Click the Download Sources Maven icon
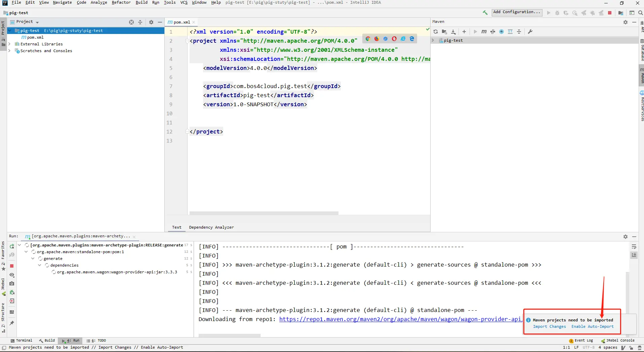 coord(453,32)
